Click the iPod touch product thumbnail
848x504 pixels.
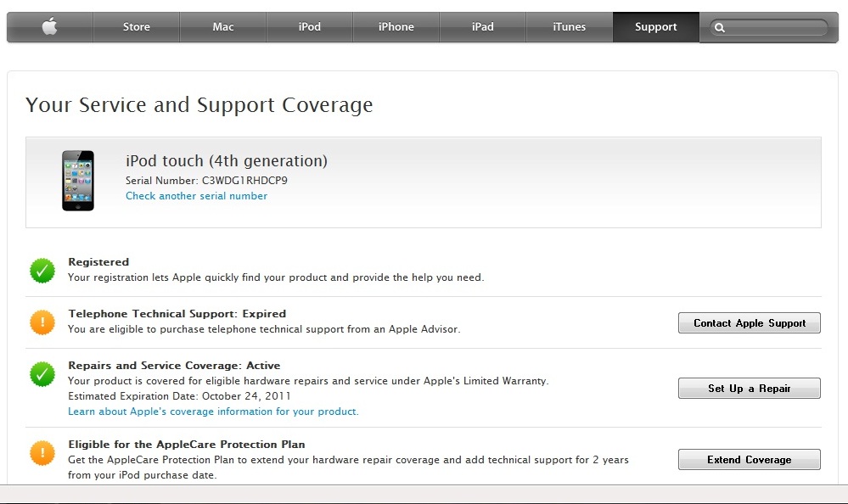[78, 181]
